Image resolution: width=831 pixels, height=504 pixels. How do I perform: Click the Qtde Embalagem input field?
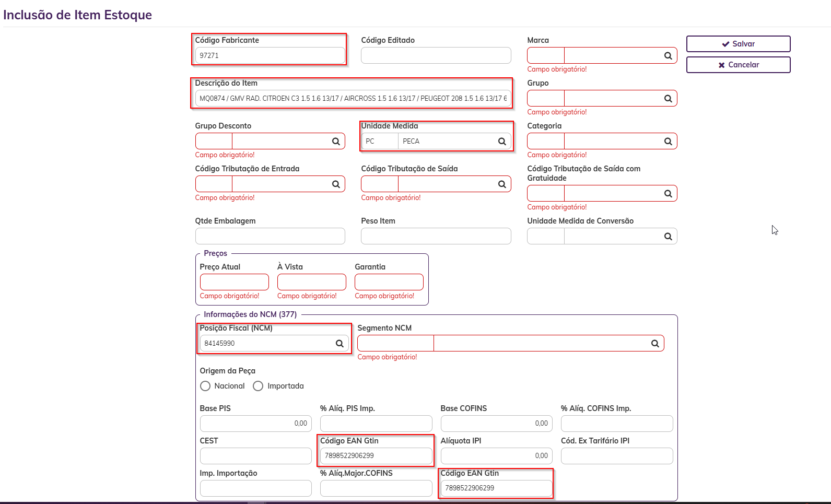pos(270,236)
